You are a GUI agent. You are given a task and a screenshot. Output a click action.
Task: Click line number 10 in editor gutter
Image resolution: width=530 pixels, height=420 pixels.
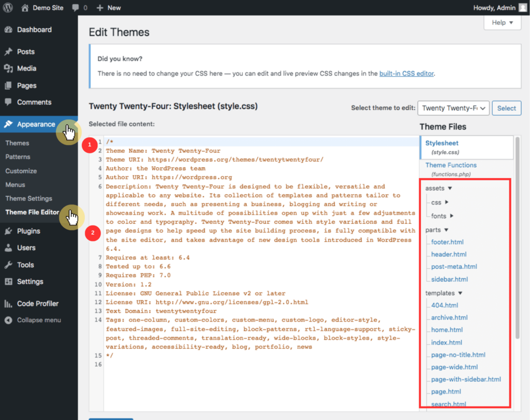pos(98,284)
